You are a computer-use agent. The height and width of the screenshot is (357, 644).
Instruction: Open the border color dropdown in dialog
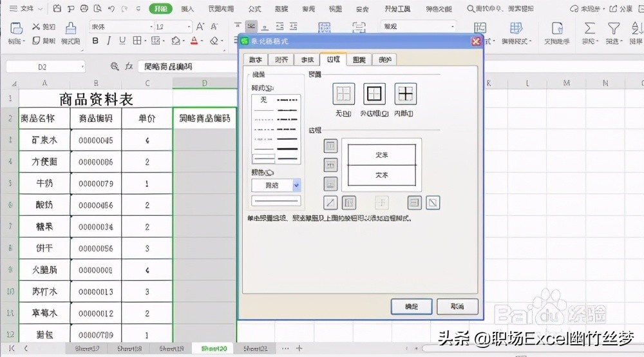(296, 186)
